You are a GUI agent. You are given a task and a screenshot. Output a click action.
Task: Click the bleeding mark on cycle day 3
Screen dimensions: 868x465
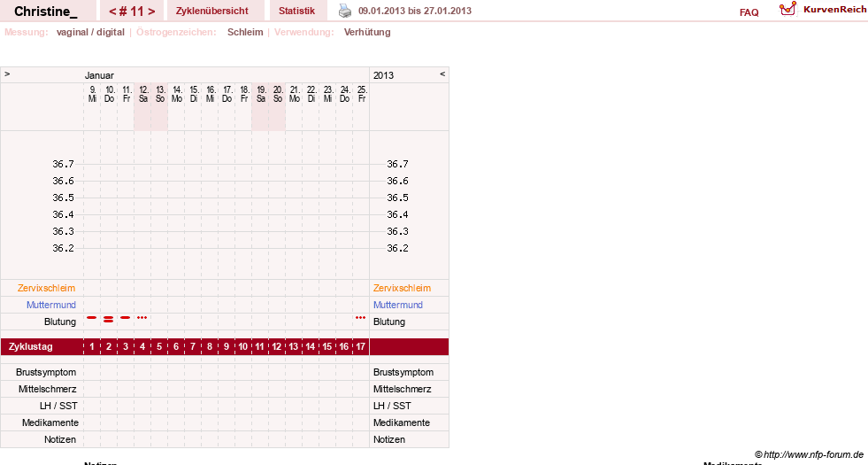click(126, 318)
